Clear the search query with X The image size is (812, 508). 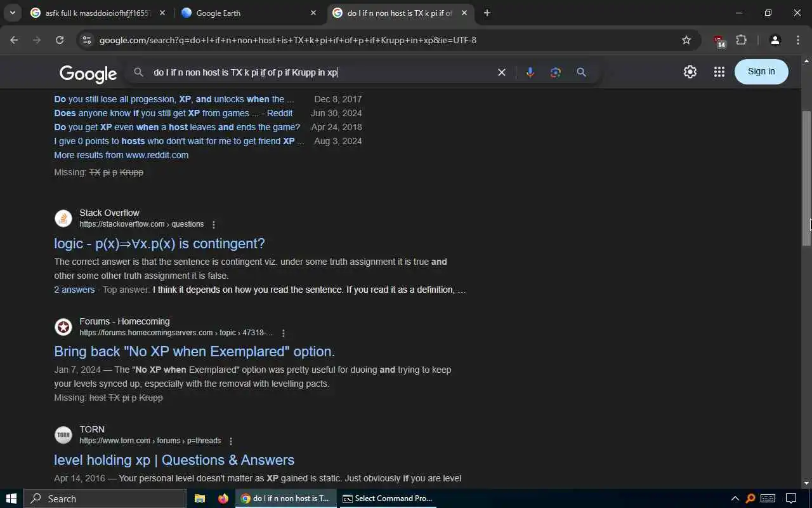pyautogui.click(x=501, y=72)
